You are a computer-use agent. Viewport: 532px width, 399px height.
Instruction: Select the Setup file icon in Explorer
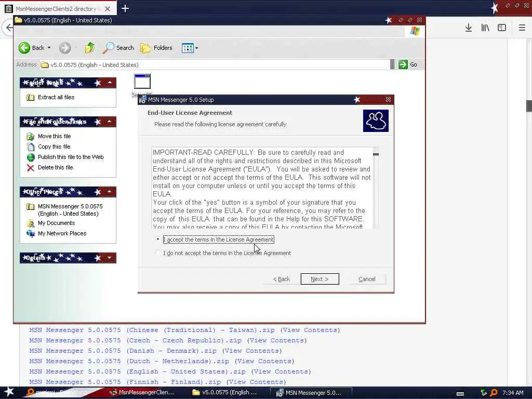142,82
